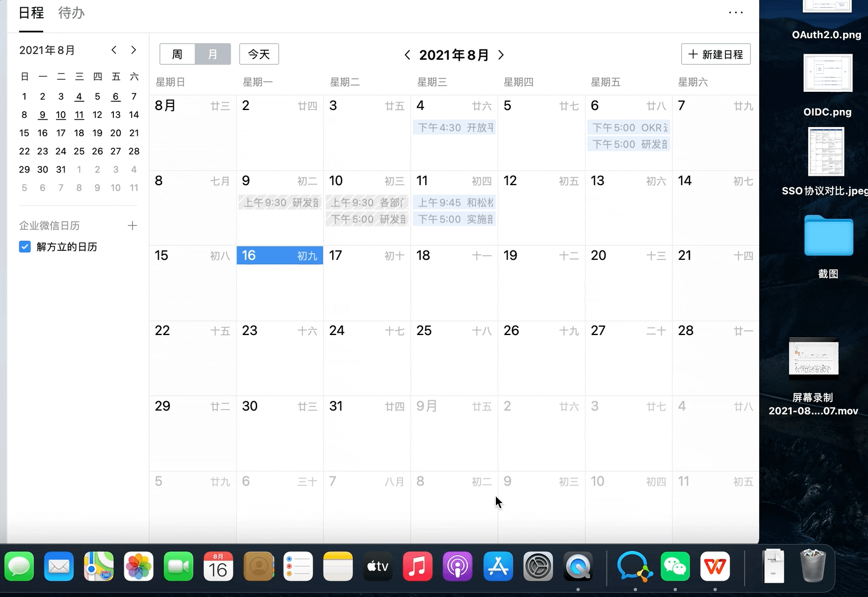This screenshot has height=597, width=868.
Task: Show previous month in main calendar header
Action: tap(407, 55)
